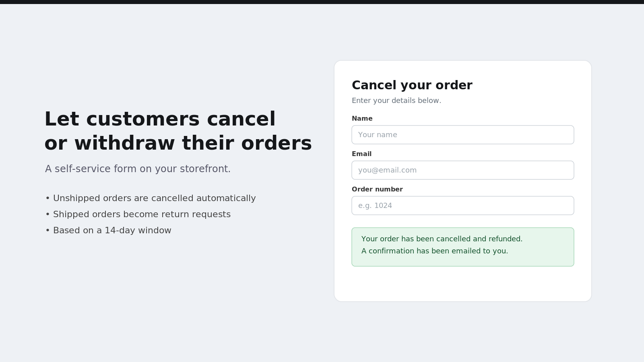This screenshot has height=362, width=644.
Task: Click the "cancelled and refunded" success message line
Action: coord(442,239)
